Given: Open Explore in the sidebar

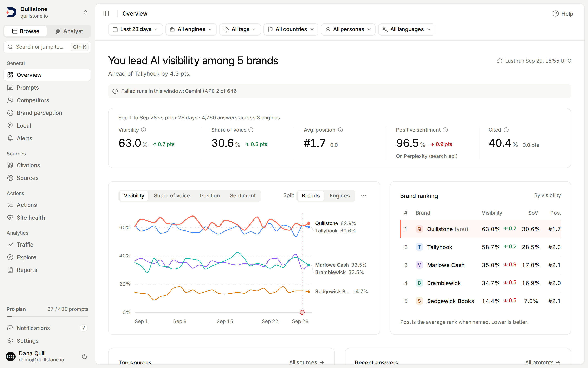Looking at the screenshot, I should point(47,257).
